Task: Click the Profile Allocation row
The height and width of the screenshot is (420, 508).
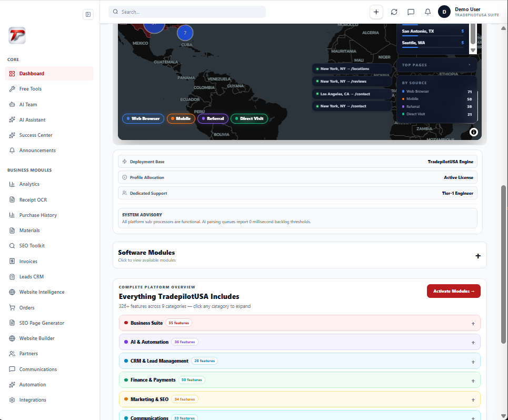Action: coord(297,177)
